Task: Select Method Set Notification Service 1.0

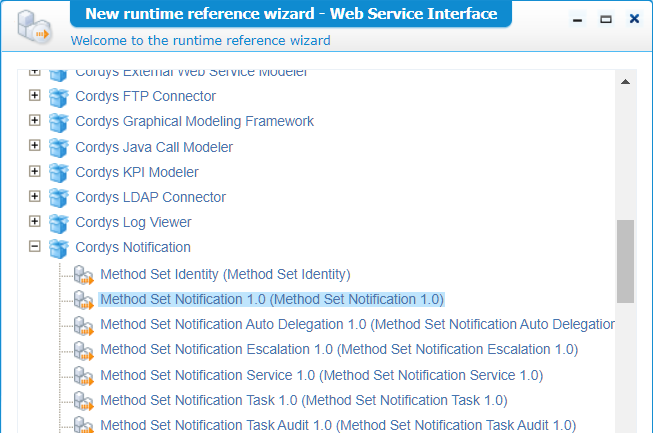Action: [321, 375]
